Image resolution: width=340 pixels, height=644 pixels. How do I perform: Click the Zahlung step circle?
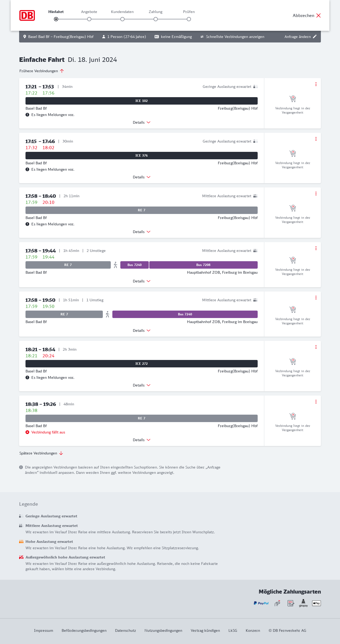[156, 19]
